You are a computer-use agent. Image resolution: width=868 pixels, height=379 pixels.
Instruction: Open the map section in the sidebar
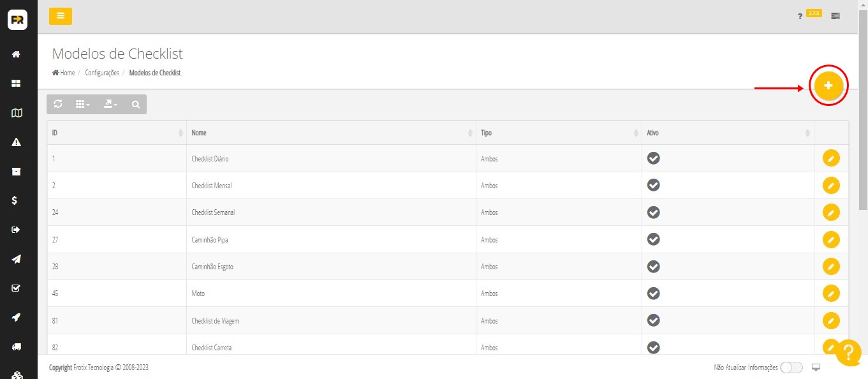point(17,113)
